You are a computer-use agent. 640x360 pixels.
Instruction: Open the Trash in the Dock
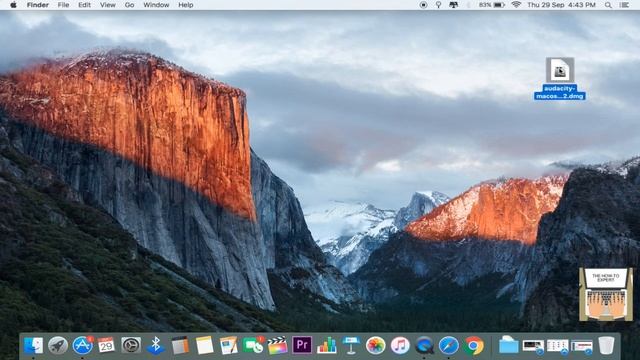(606, 345)
